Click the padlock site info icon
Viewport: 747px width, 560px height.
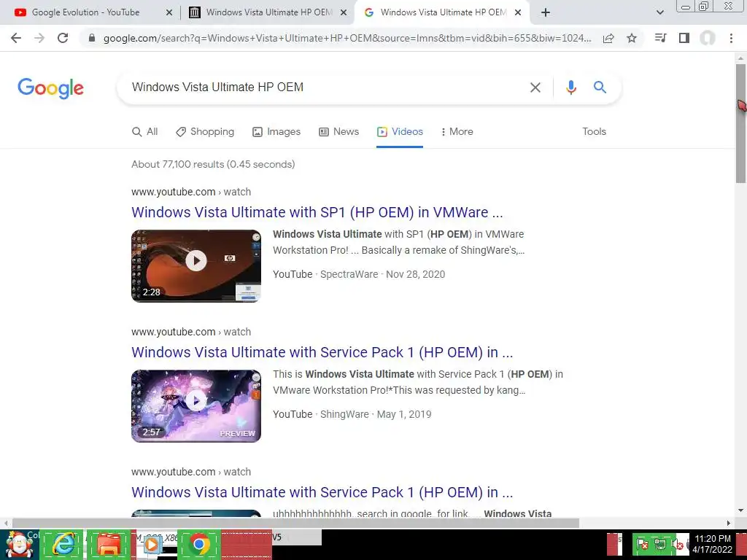coord(92,38)
